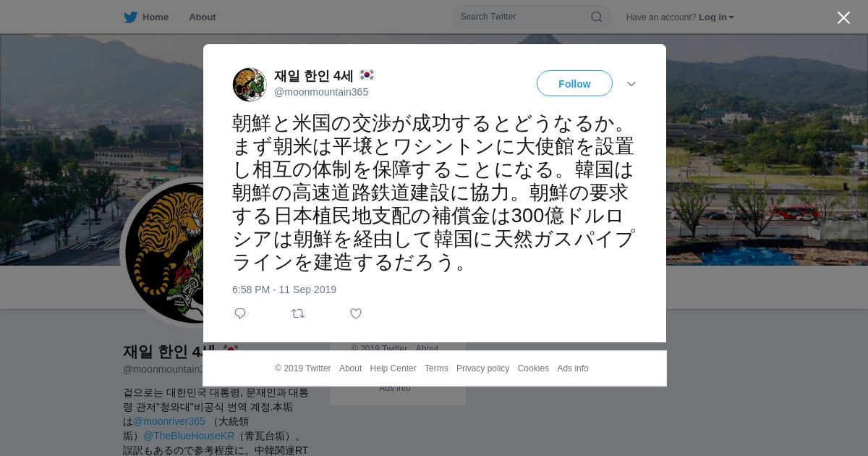Image resolution: width=868 pixels, height=456 pixels.
Task: Open the tweet timestamp link
Action: tap(284, 290)
